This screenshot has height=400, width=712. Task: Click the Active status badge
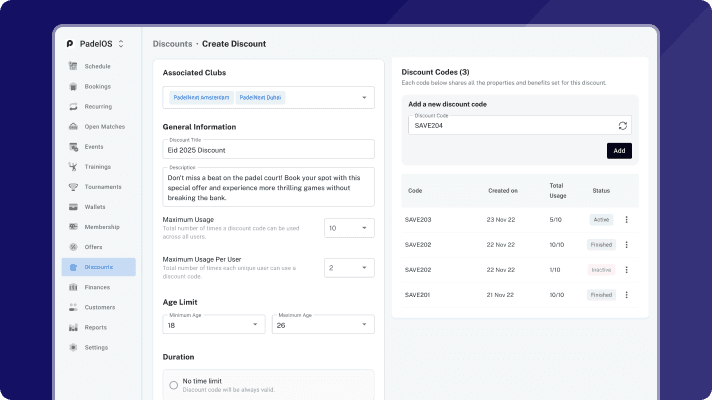(601, 220)
